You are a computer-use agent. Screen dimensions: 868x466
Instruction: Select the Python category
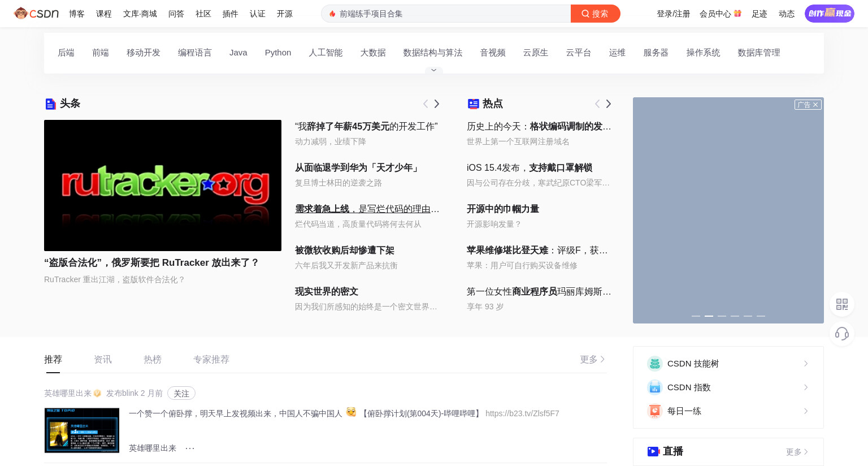coord(278,53)
